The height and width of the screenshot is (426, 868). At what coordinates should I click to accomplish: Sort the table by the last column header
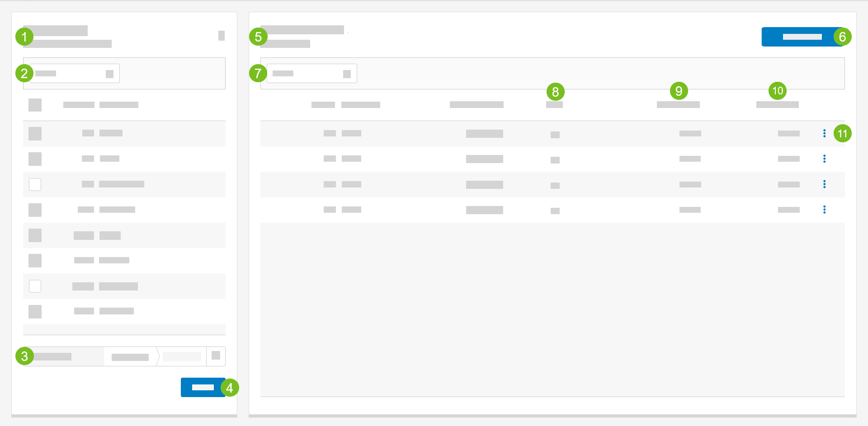(778, 104)
